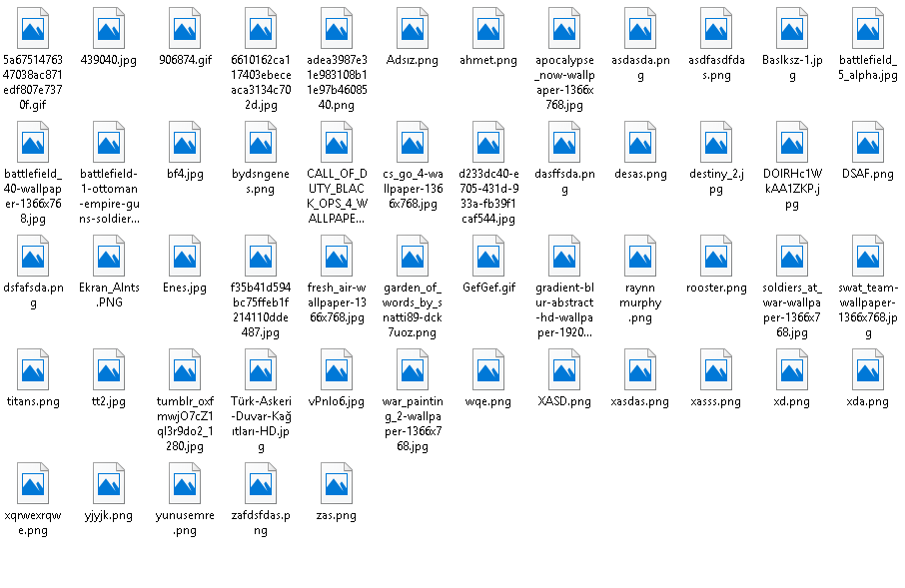Viewport: 905px width, 588px height.
Task: Click the bf4.jpg file icon
Action: click(x=185, y=142)
